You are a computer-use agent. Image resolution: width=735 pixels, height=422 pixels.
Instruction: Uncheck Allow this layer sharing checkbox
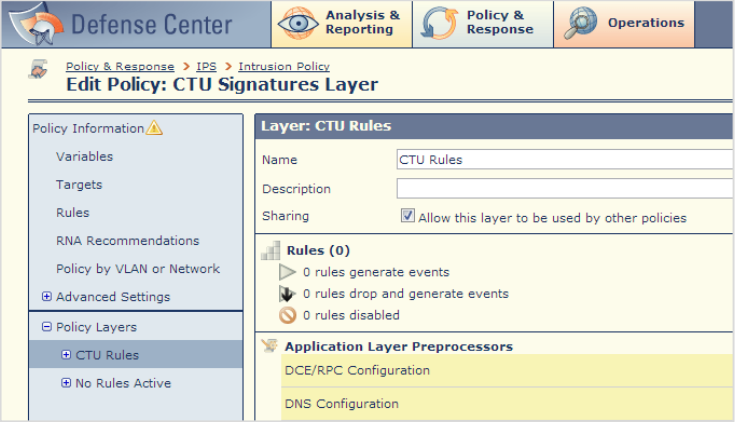[407, 216]
